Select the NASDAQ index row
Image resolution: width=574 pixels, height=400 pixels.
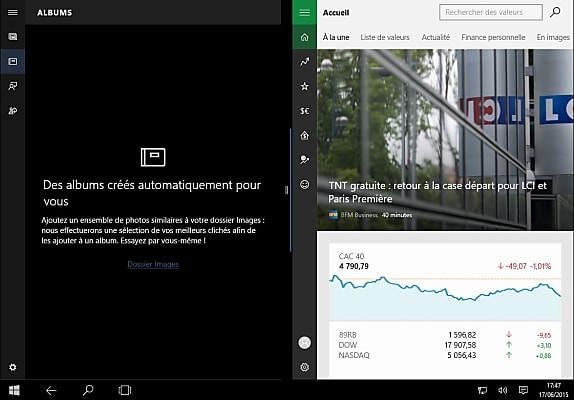(x=445, y=355)
